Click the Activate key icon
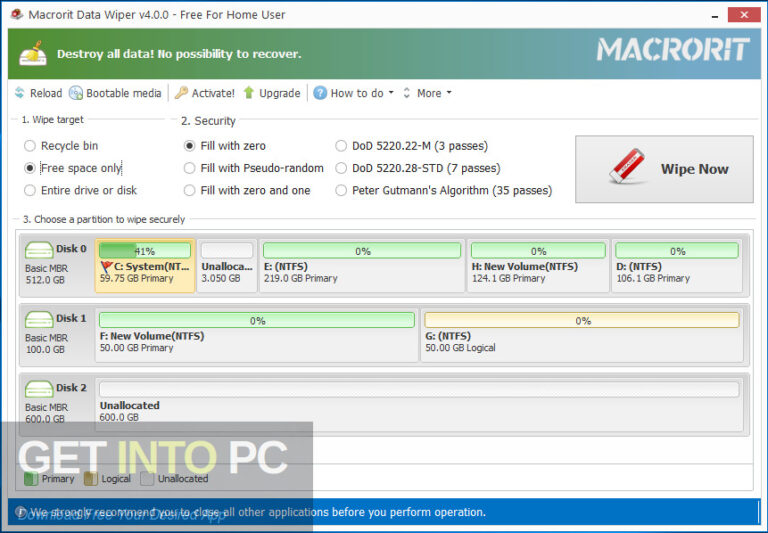 [181, 93]
